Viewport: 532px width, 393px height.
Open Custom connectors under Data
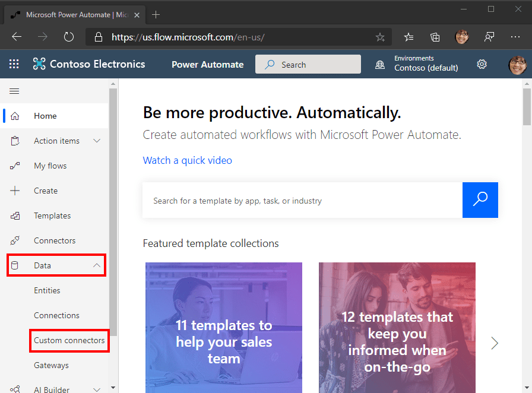point(69,340)
